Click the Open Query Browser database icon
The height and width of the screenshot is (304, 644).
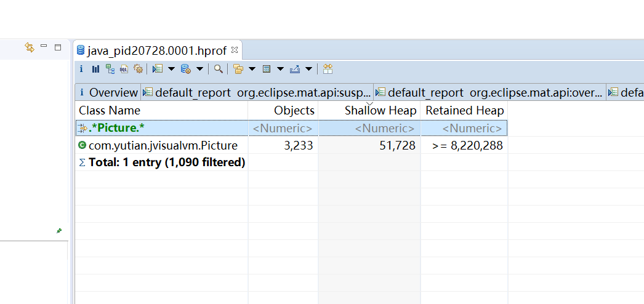185,69
